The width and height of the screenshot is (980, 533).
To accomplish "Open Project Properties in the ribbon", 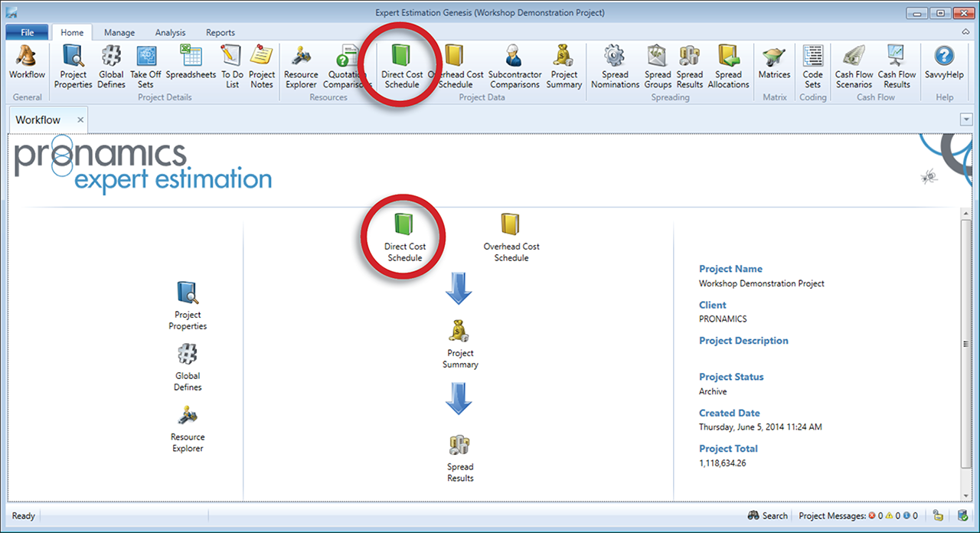I will (73, 66).
